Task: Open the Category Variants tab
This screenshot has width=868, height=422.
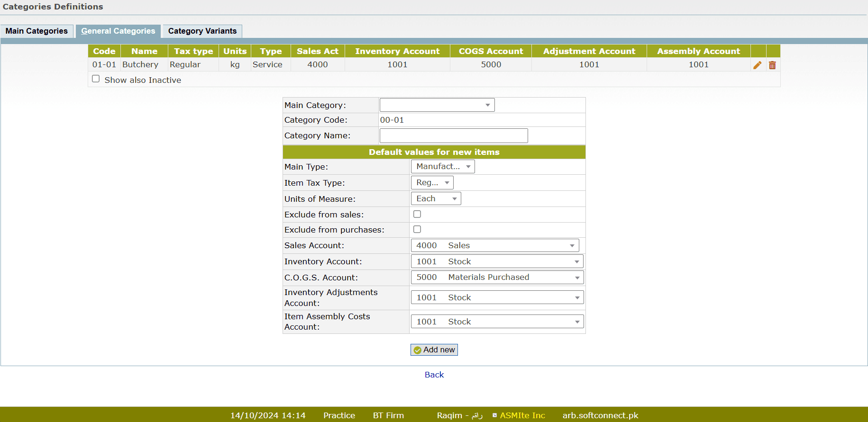Action: point(202,31)
